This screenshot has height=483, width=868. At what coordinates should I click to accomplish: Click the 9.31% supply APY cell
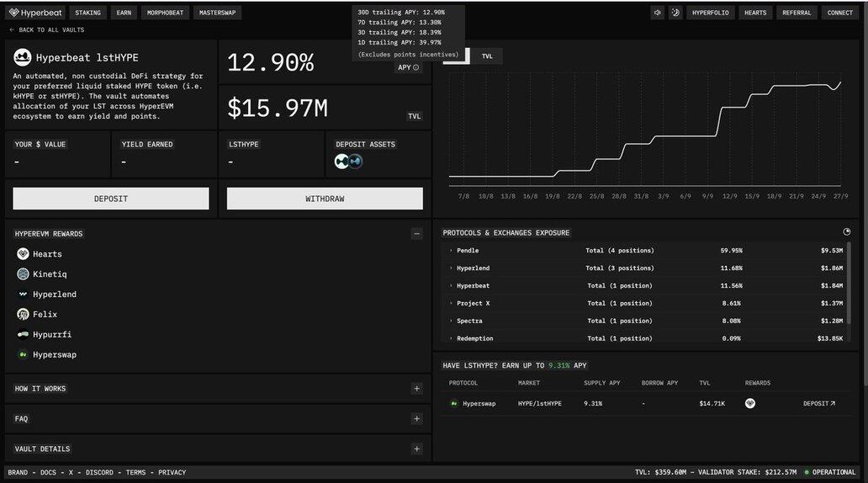[593, 404]
